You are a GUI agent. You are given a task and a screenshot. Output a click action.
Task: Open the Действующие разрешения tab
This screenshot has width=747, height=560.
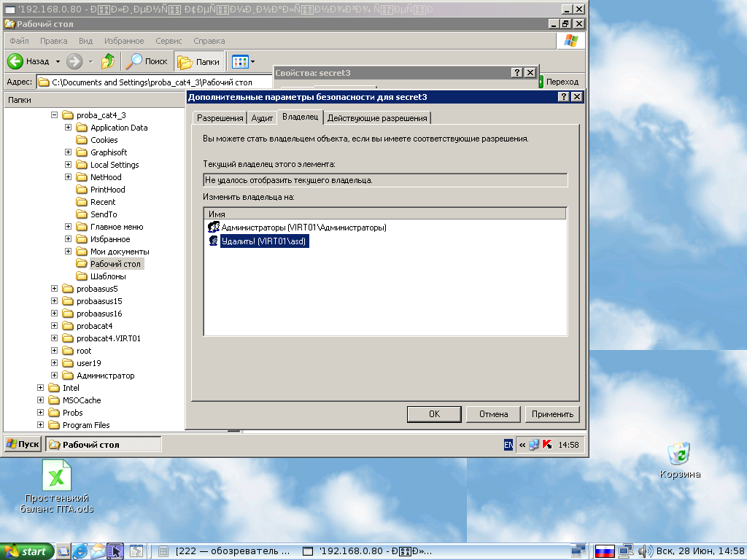[377, 118]
